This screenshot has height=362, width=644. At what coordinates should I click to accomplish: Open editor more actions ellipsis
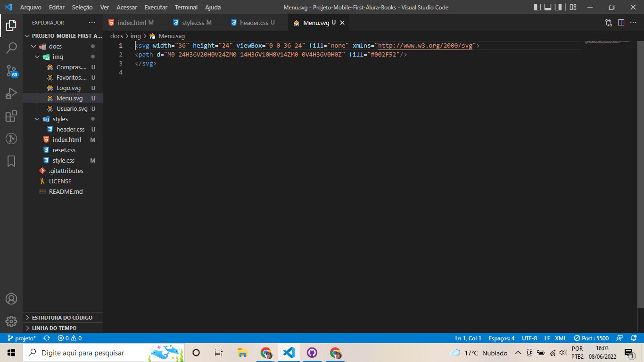pos(633,23)
